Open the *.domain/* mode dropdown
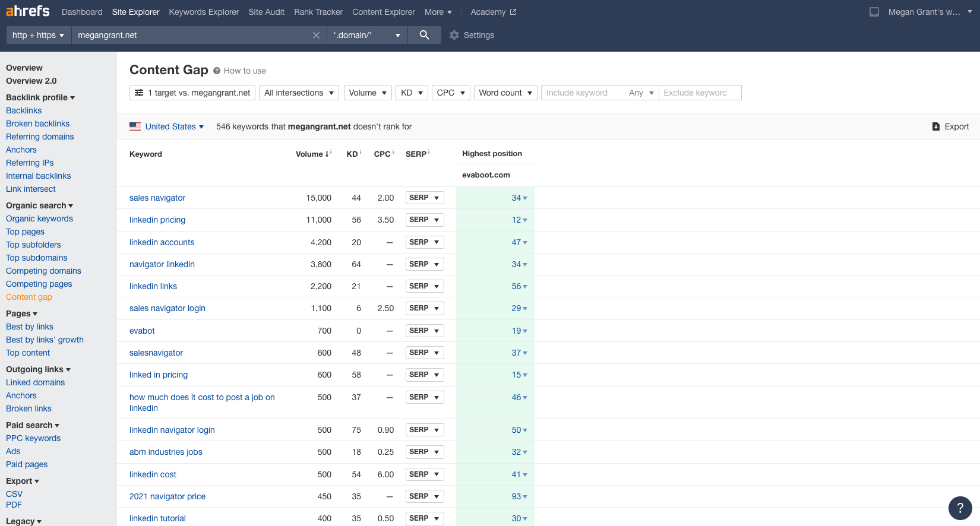This screenshot has width=980, height=526. [x=367, y=35]
